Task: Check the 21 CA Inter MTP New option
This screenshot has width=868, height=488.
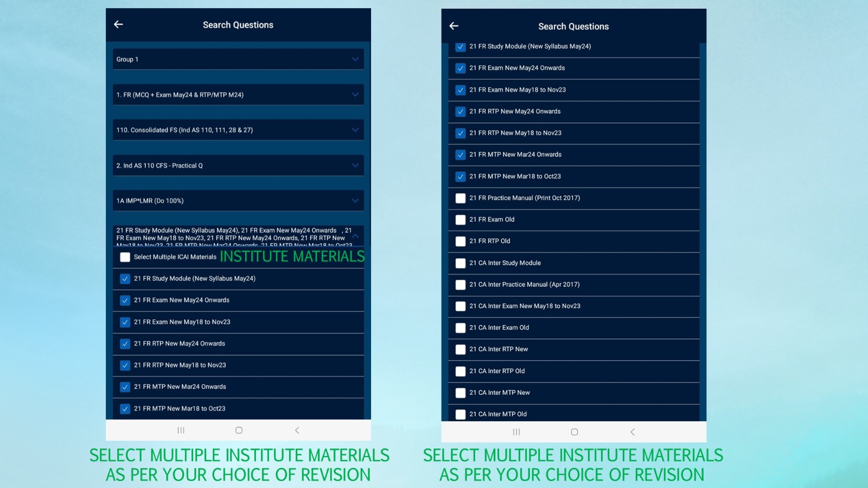Action: 461,393
